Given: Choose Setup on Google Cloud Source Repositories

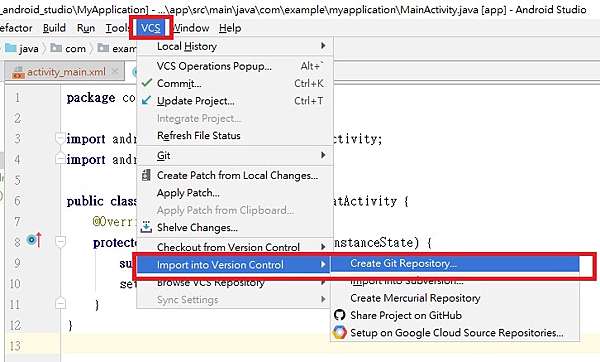Looking at the screenshot, I should [455, 333].
